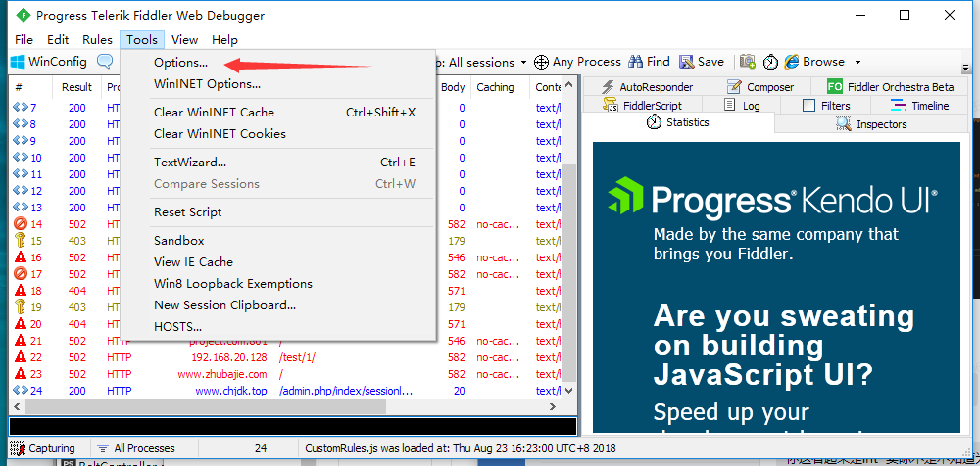The width and height of the screenshot is (980, 466).
Task: Sort by the Result column header
Action: coord(76,87)
